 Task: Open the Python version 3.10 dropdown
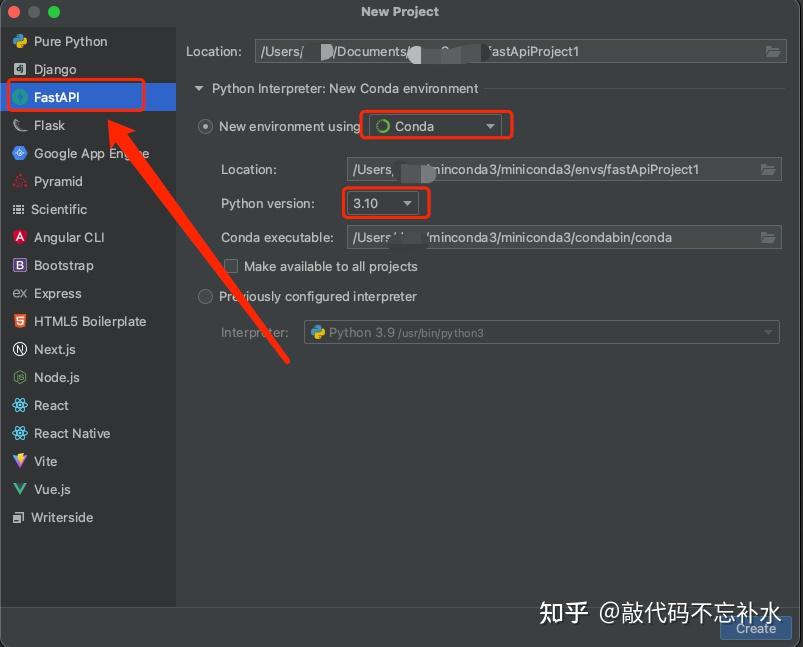pos(383,203)
